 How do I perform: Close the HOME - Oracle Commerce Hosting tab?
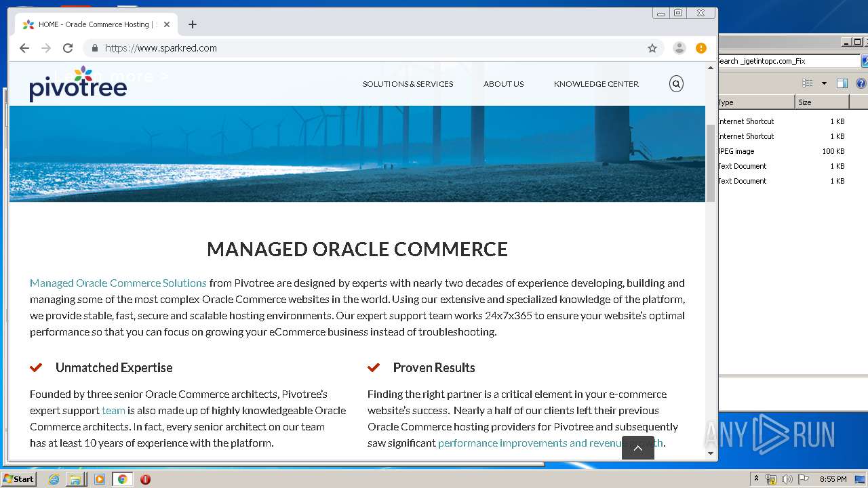167,24
